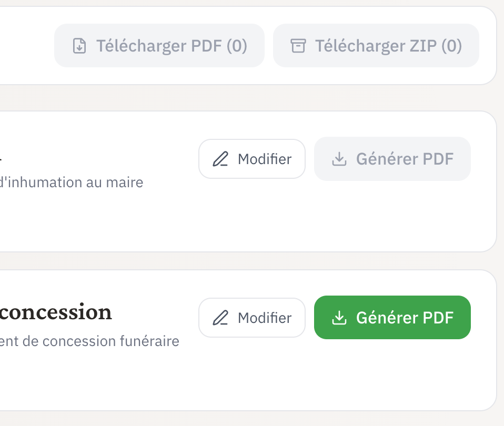Click the "(0)" counter on Télécharger ZIP

[451, 46]
